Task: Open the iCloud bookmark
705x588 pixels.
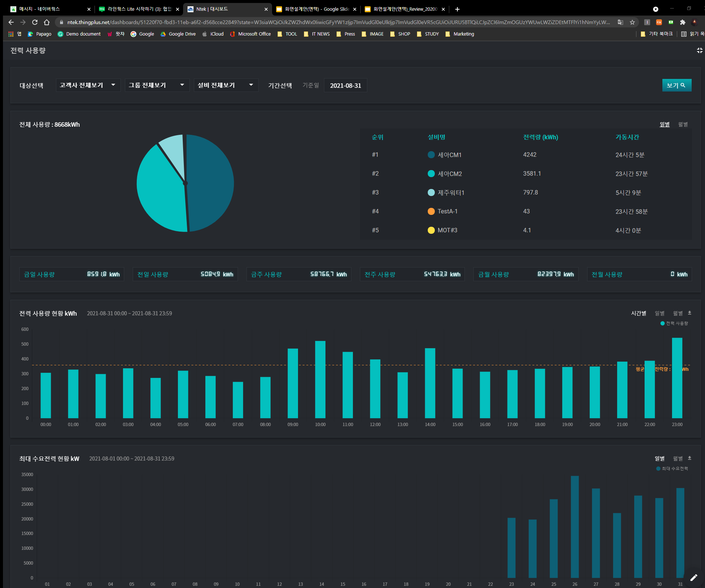Action: [213, 34]
